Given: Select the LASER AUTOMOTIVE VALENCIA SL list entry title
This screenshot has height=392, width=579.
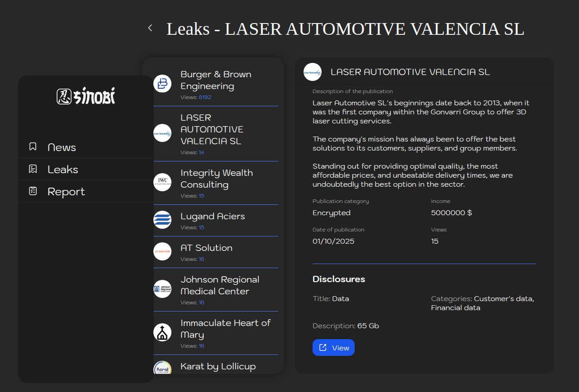Looking at the screenshot, I should 212,129.
